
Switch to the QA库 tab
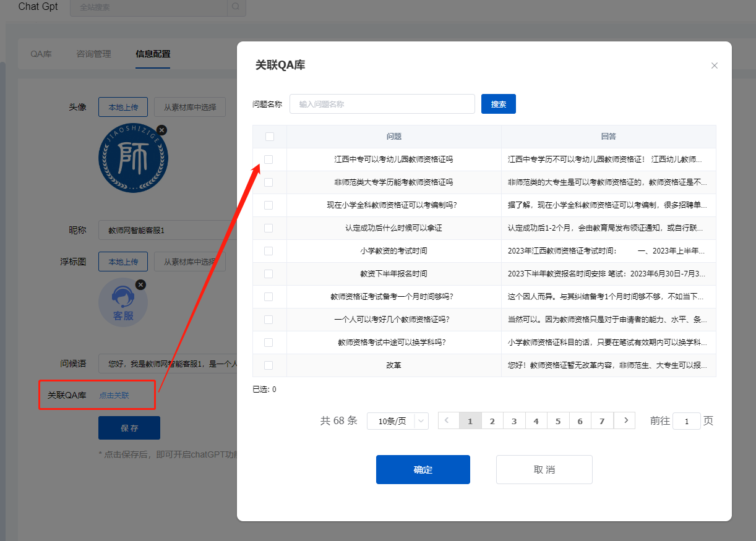tap(41, 54)
